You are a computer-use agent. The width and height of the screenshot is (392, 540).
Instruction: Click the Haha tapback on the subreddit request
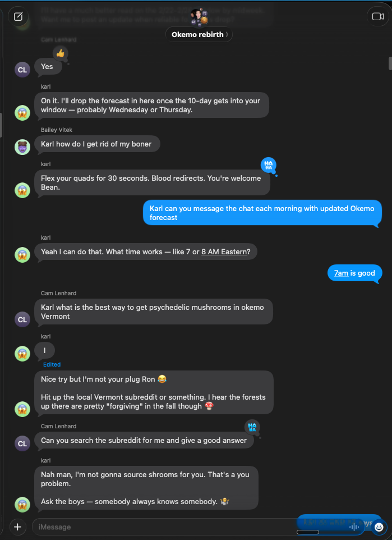pos(252,427)
